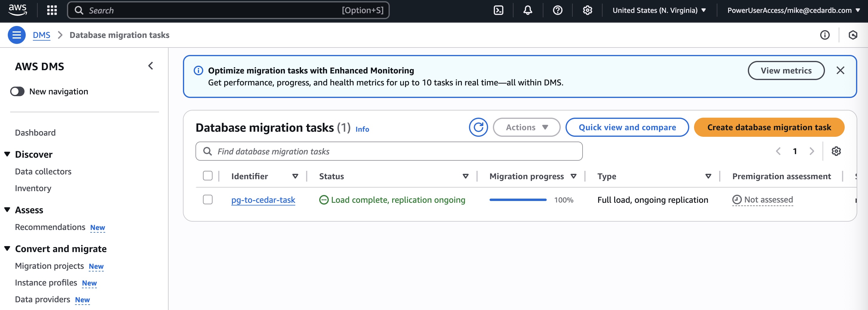Go to Dashboard in the sidebar
Screen dimensions: 868x310
click(35, 133)
